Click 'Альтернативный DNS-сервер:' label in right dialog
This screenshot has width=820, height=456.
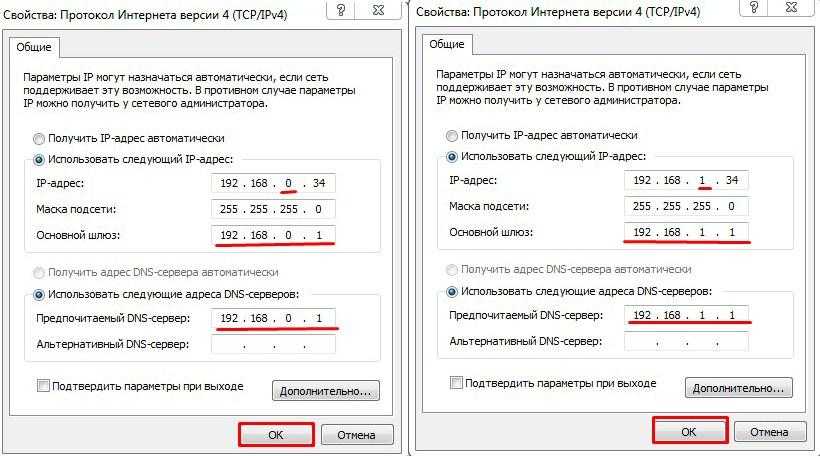(526, 341)
